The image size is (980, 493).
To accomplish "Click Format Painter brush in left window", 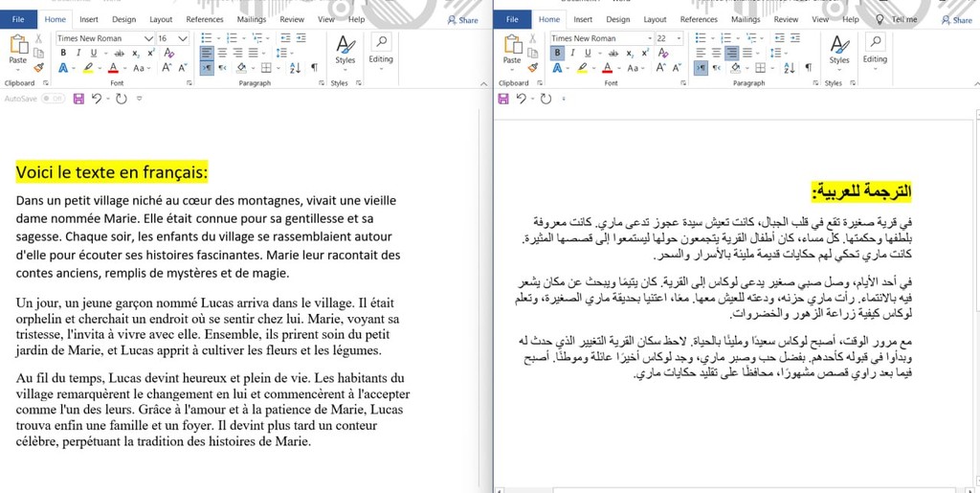I will (38, 67).
